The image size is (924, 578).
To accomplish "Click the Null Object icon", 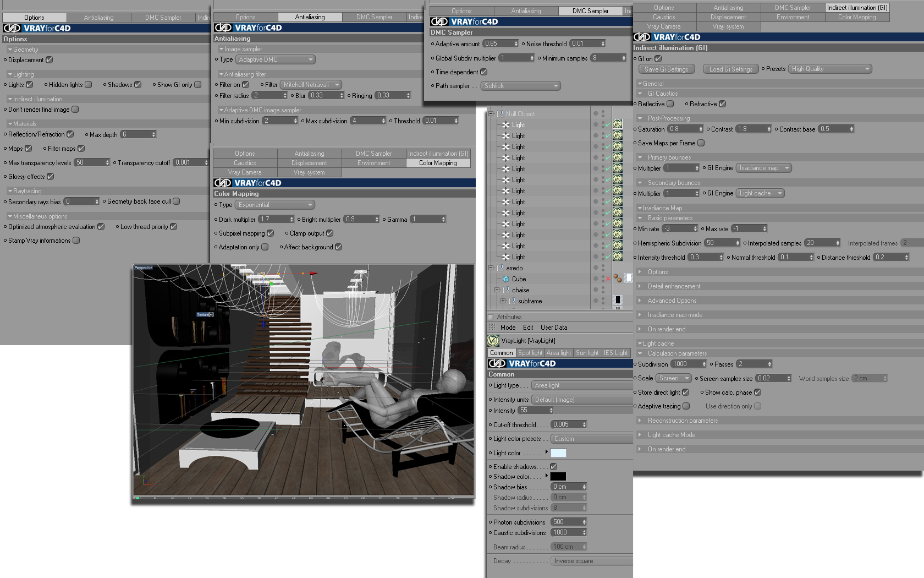I will tap(500, 114).
